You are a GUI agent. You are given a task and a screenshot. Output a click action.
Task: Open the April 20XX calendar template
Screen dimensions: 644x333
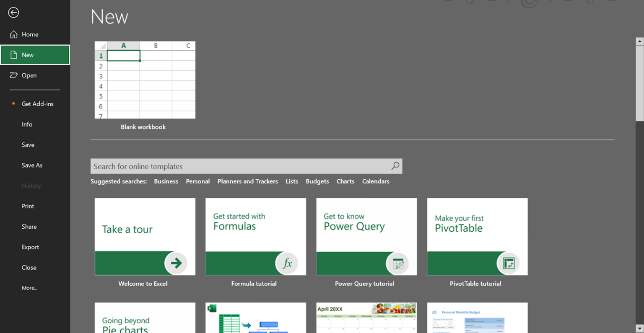pyautogui.click(x=366, y=318)
